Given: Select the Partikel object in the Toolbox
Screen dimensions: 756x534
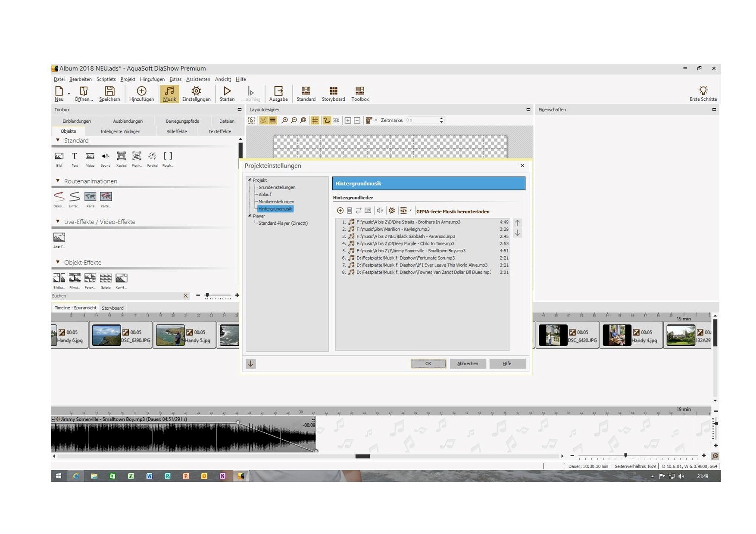Looking at the screenshot, I should (152, 156).
